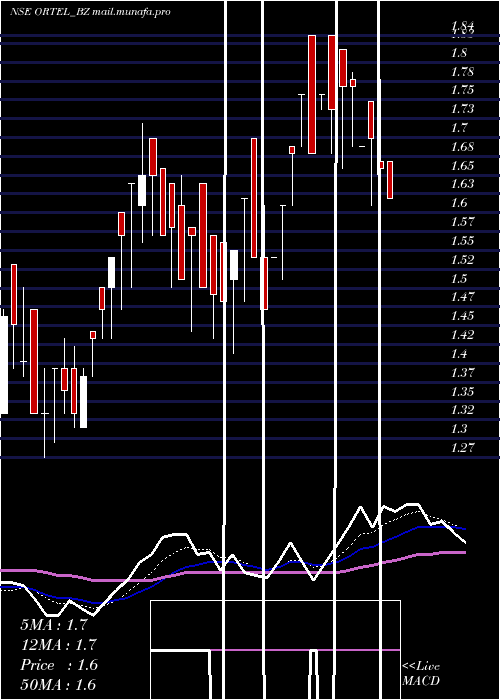The image size is (500, 700).
Task: Click the 1.57 price level label
Action: [x=462, y=222]
